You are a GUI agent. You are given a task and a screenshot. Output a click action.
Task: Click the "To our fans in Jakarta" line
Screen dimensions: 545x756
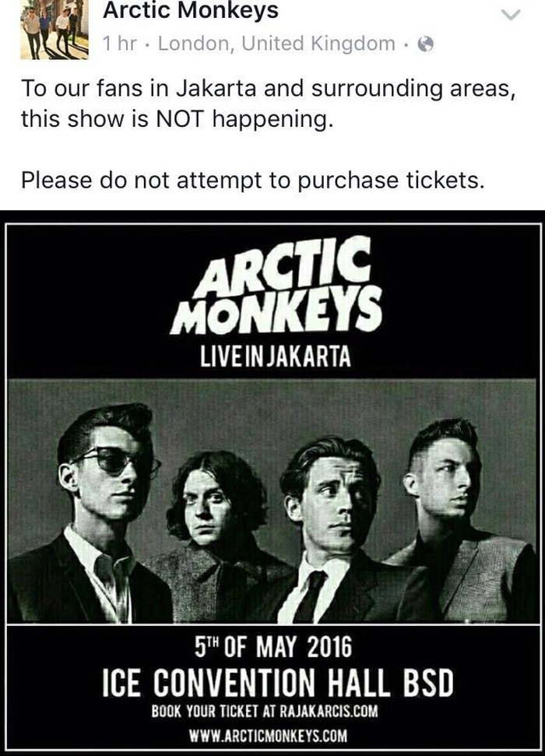coord(268,90)
